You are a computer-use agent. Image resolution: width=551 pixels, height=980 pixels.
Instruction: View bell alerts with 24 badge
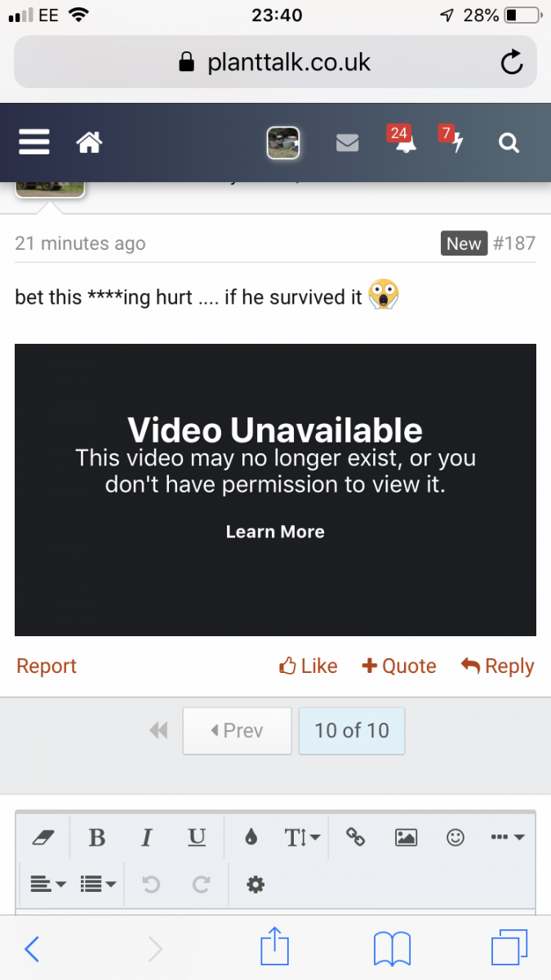click(401, 140)
